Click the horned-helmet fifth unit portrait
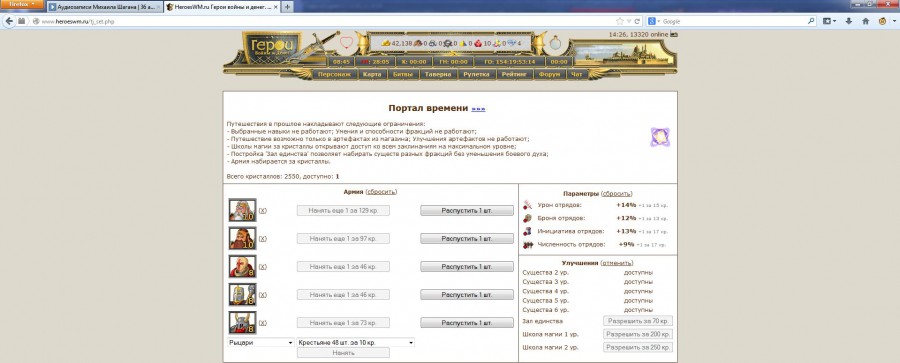This screenshot has height=363, width=900. (242, 322)
